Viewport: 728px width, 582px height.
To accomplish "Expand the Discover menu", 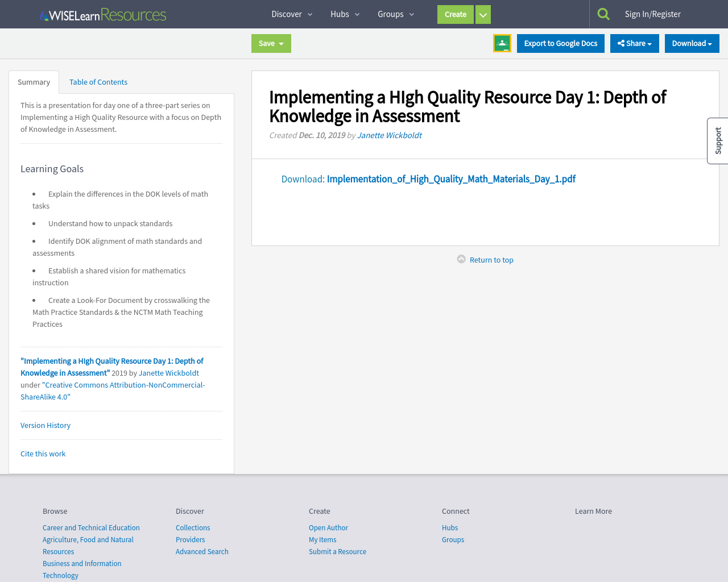I will tap(292, 14).
